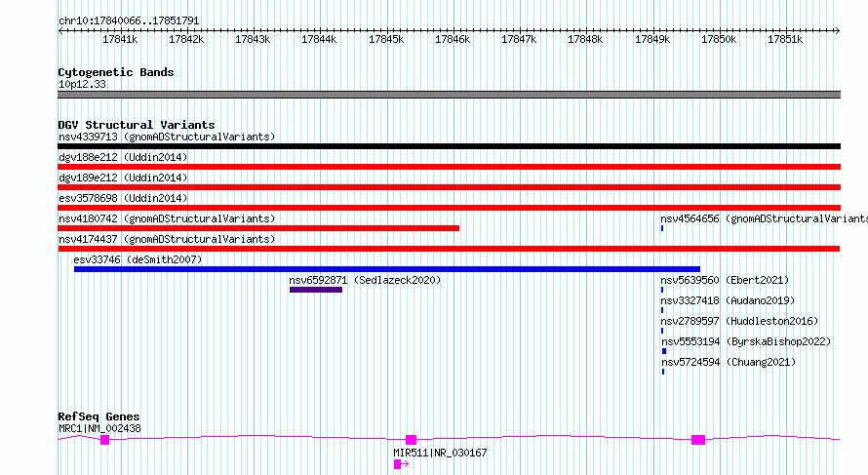Click the nsv4180742 short red bar
Image resolution: width=868 pixels, height=475 pixels.
[x=258, y=228]
